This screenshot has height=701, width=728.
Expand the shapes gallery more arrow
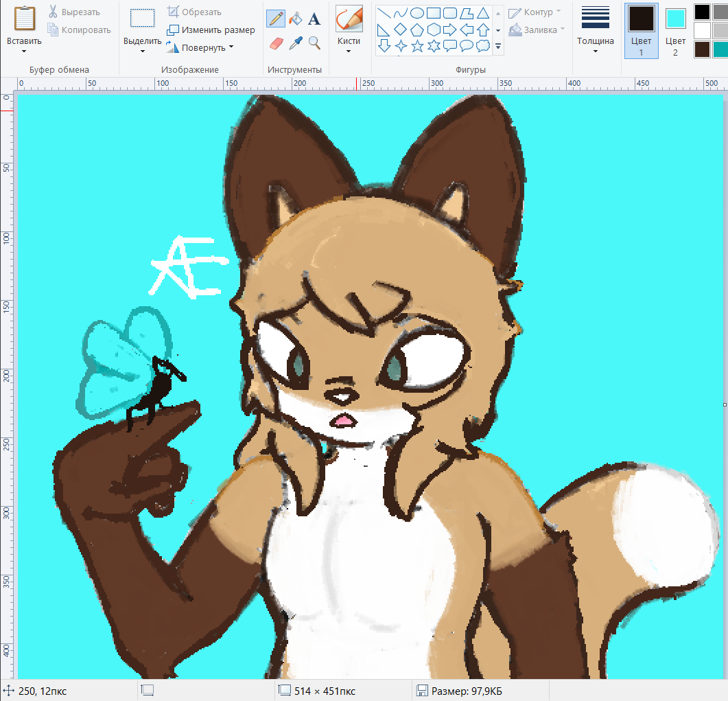[x=498, y=47]
